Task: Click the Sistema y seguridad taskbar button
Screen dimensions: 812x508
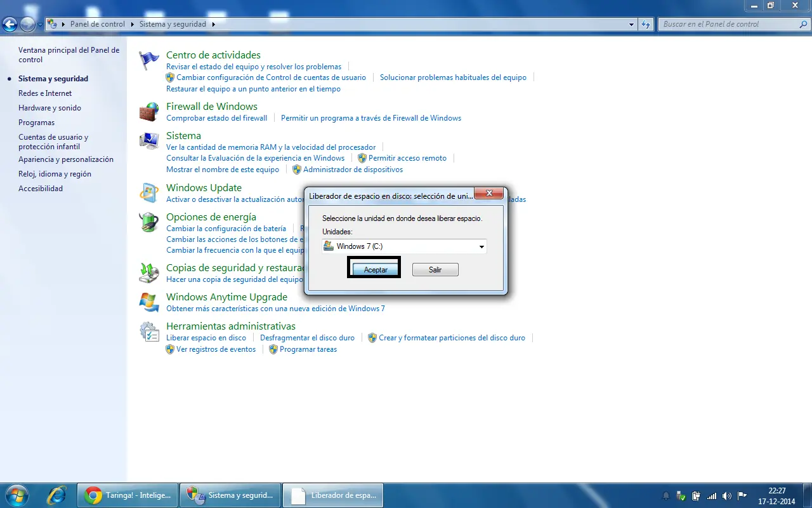Action: click(x=230, y=495)
